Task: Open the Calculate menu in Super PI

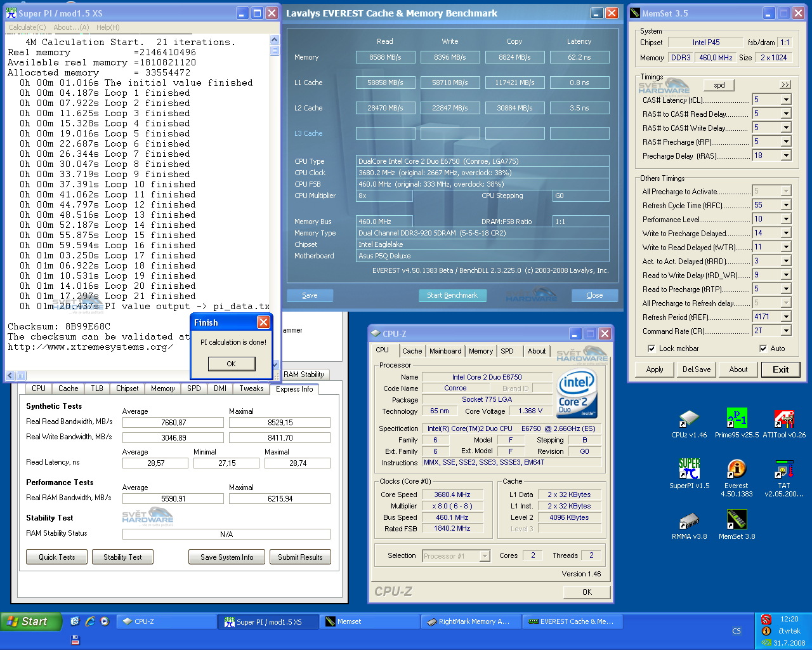Action: point(27,27)
